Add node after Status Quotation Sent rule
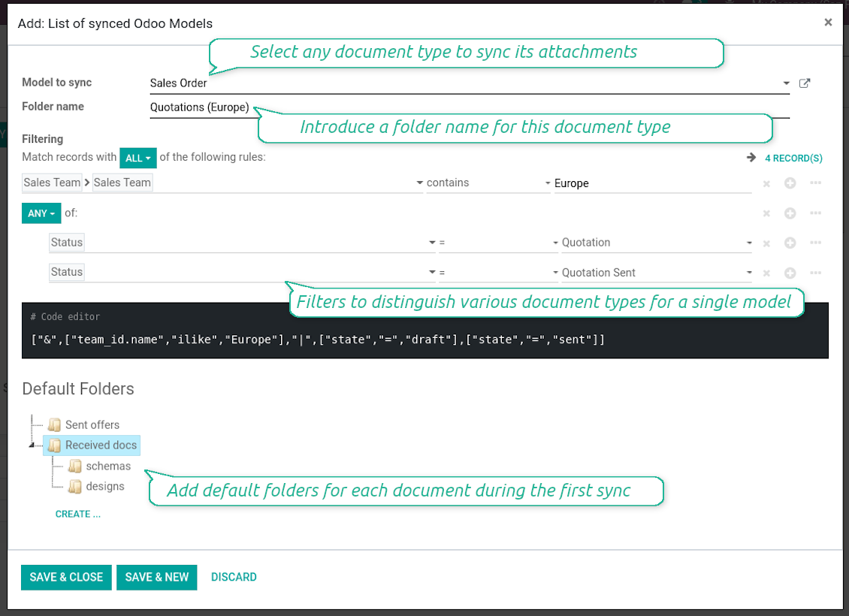This screenshot has width=849, height=616. tap(790, 273)
